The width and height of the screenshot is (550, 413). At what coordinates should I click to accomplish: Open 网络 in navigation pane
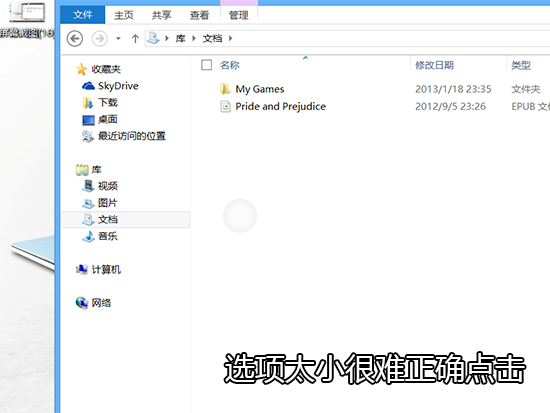(x=101, y=303)
